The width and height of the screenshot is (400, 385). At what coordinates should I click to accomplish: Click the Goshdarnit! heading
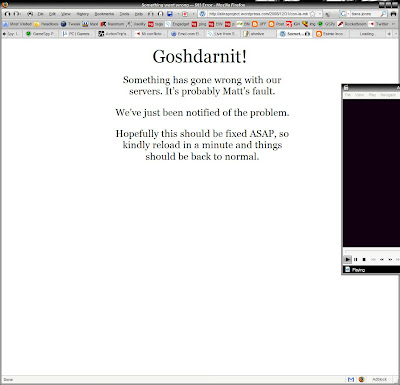tap(200, 57)
